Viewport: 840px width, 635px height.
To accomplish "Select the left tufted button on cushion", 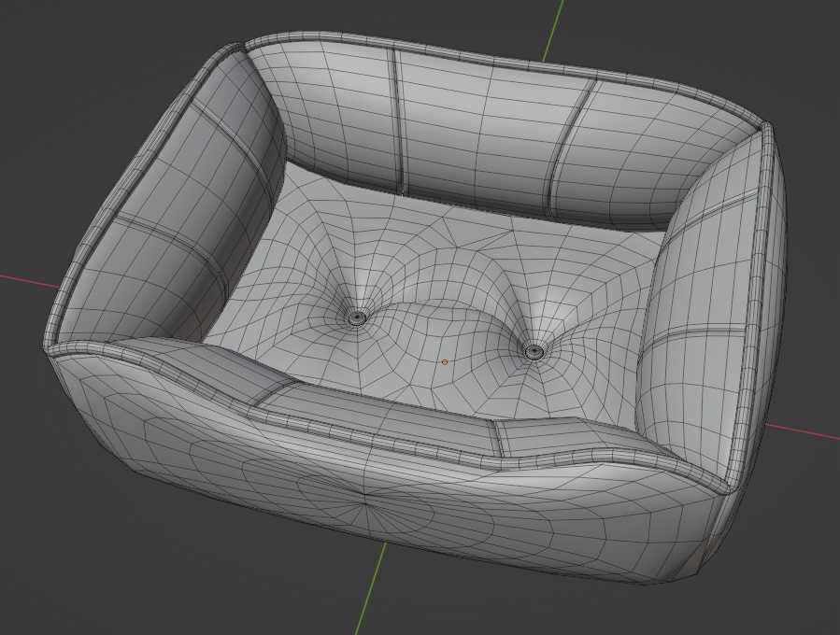I will tap(357, 318).
